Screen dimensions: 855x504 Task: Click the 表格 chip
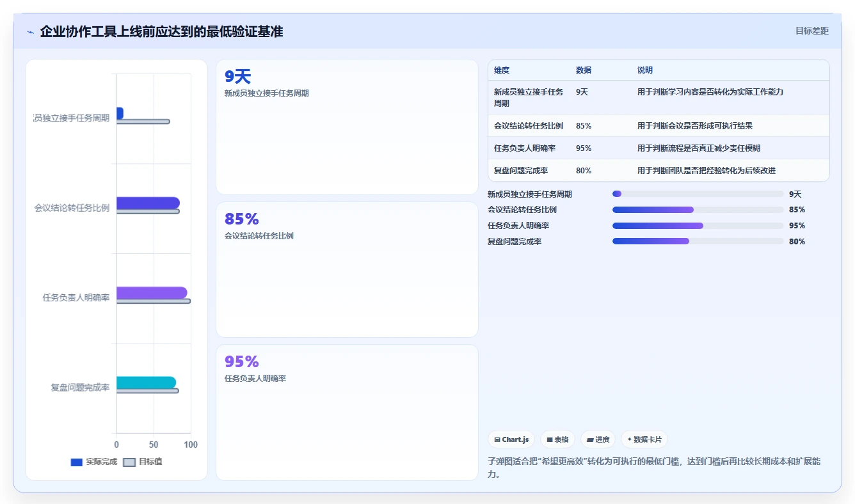coord(557,439)
